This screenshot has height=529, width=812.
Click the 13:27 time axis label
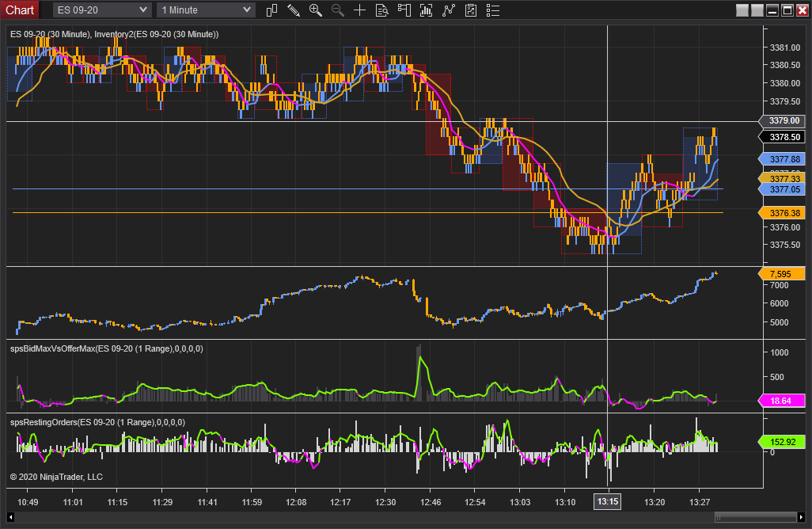click(700, 502)
